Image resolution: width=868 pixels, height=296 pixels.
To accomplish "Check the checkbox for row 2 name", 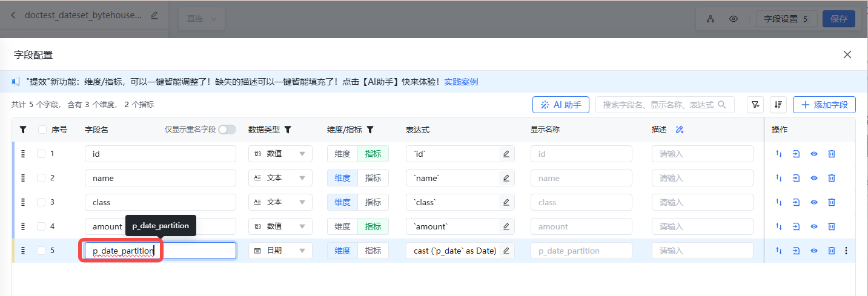I will click(41, 178).
